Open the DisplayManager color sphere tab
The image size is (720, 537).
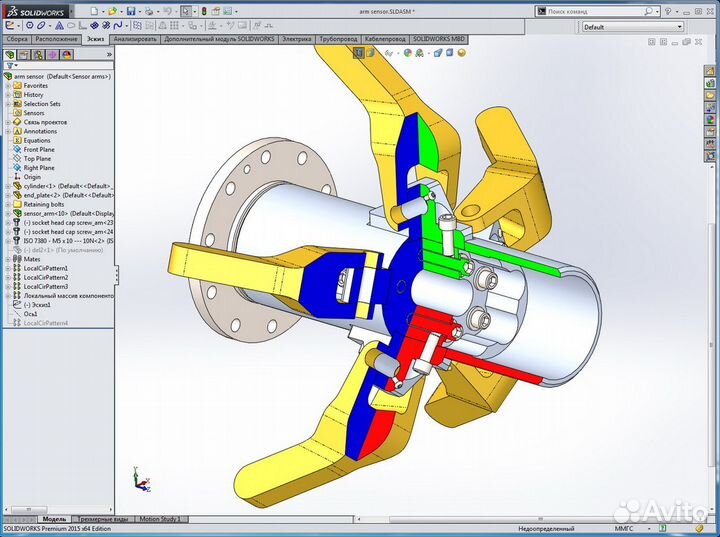tap(67, 55)
